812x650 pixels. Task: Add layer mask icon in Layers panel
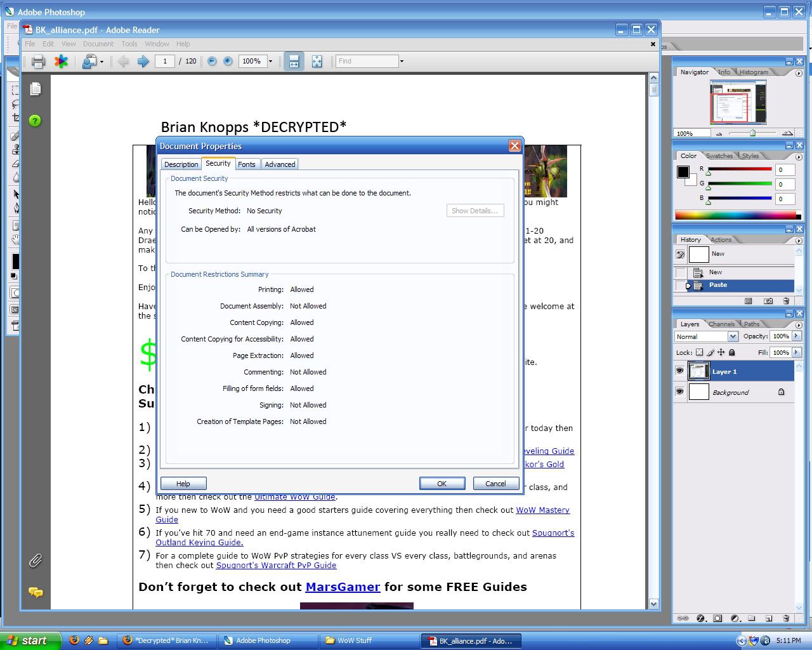click(x=717, y=618)
